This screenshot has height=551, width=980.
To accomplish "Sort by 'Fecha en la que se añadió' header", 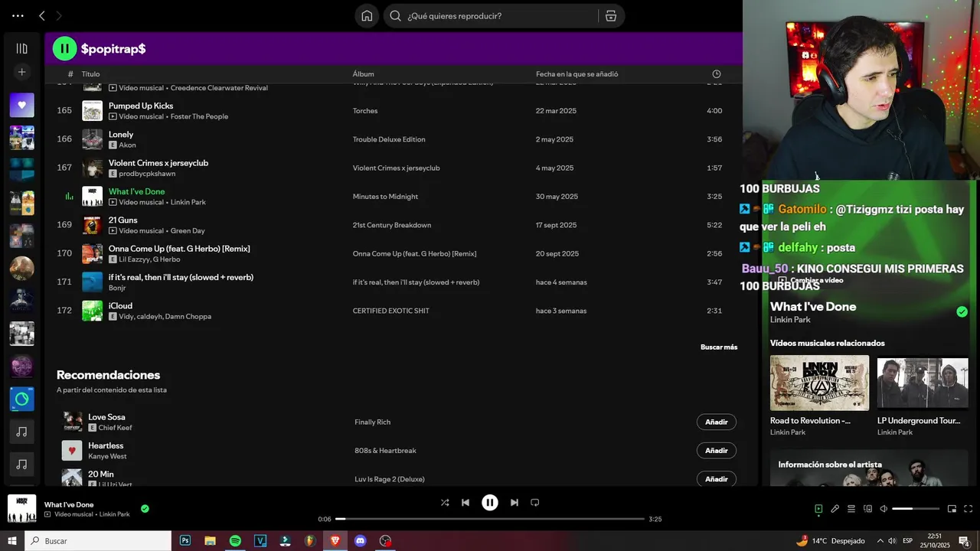I will [x=577, y=74].
